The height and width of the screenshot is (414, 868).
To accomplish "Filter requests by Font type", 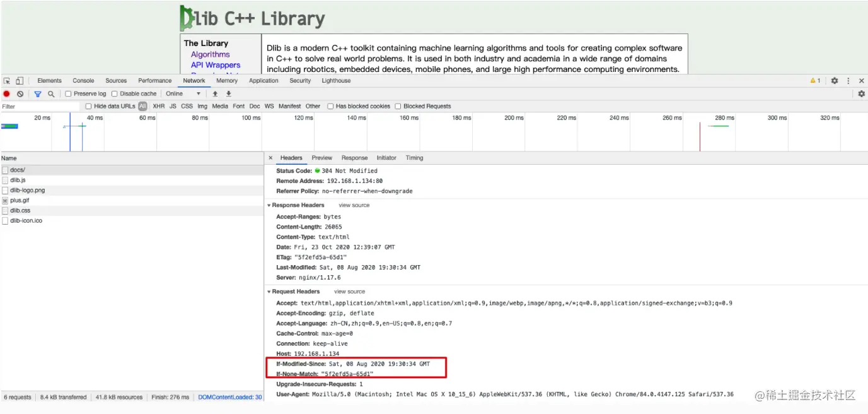I will click(x=238, y=106).
